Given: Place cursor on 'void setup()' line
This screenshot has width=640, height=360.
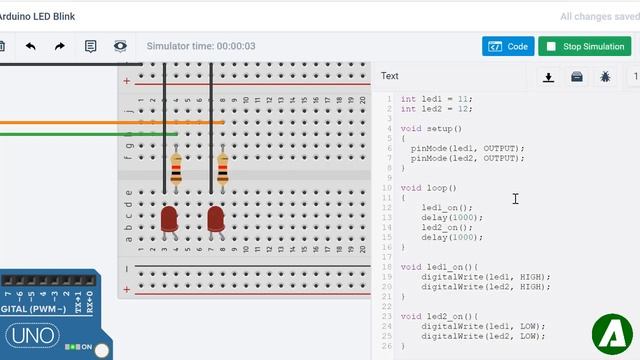Looking at the screenshot, I should click(431, 129).
